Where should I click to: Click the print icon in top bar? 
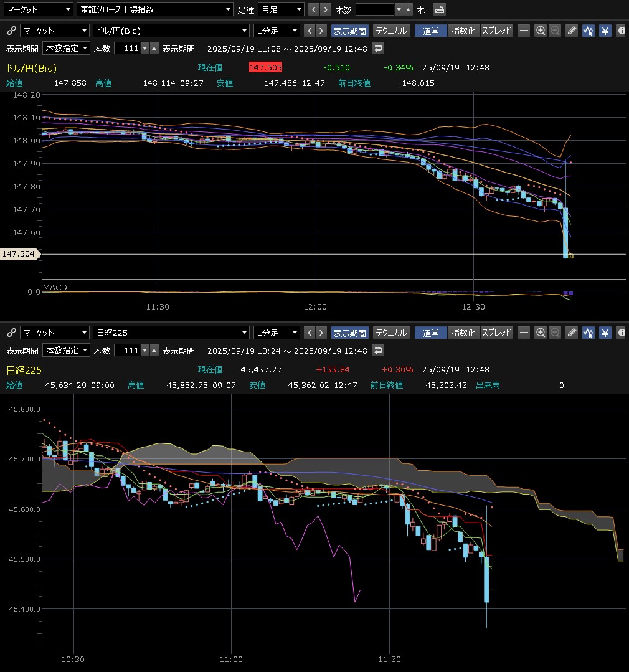439,9
